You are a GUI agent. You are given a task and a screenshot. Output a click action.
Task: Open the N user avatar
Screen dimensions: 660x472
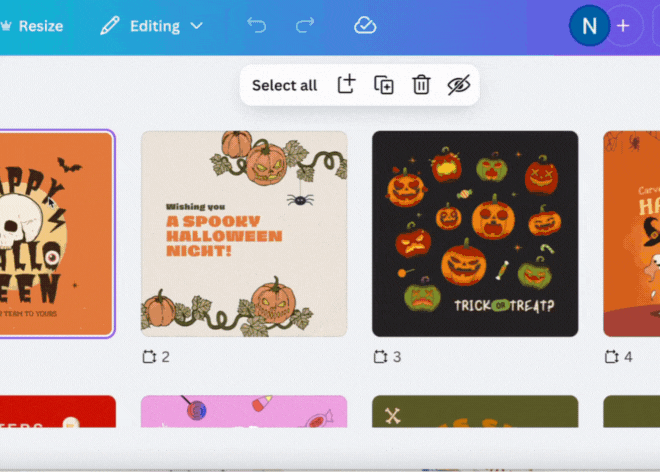point(589,26)
